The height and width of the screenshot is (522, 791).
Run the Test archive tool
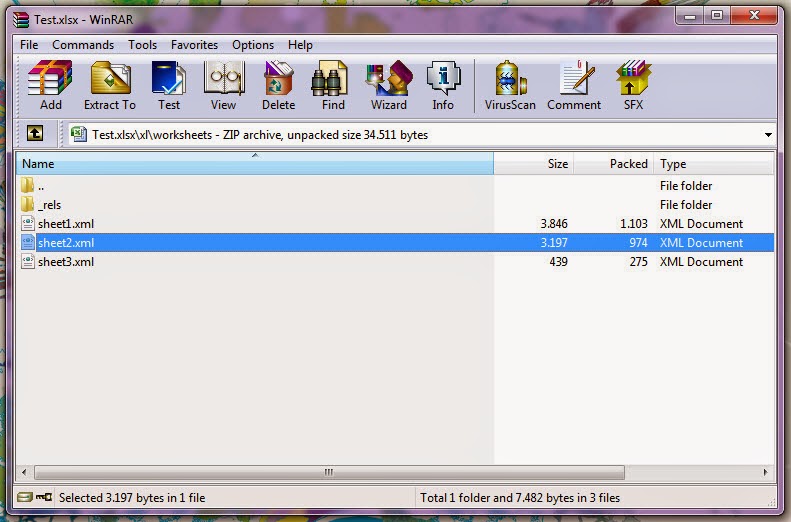[168, 85]
